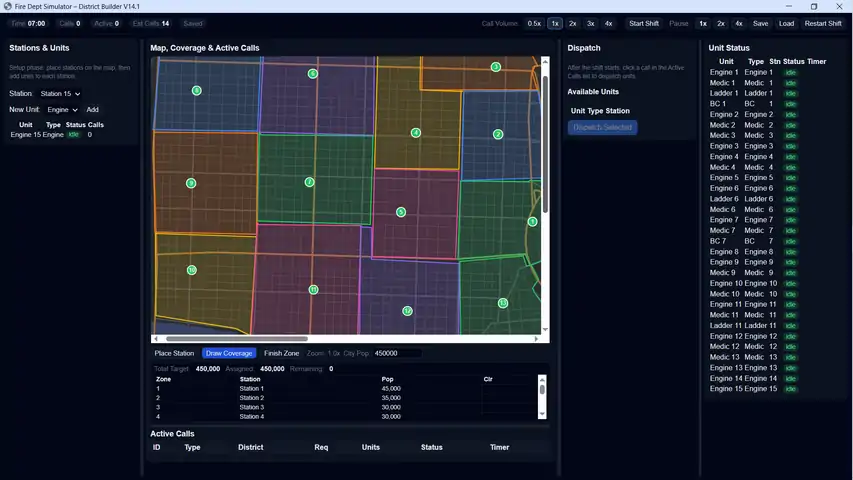This screenshot has width=853, height=480.
Task: Select station marker 12 on the map
Action: click(x=407, y=311)
